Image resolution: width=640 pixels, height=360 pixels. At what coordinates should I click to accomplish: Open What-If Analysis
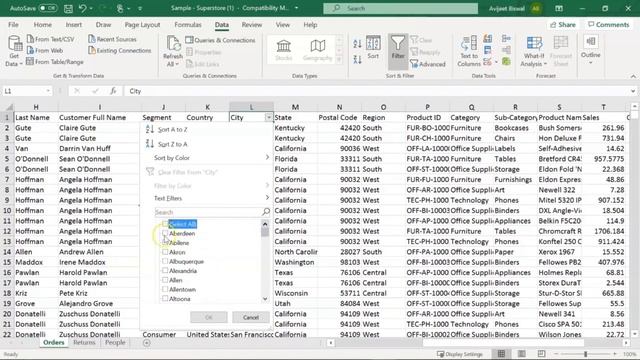point(534,51)
